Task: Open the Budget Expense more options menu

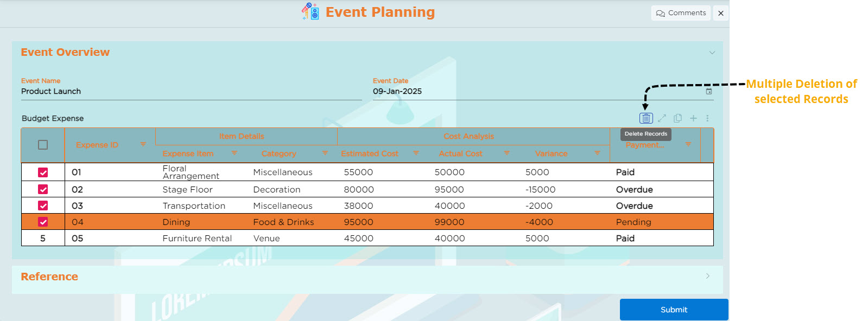Action: coord(707,118)
